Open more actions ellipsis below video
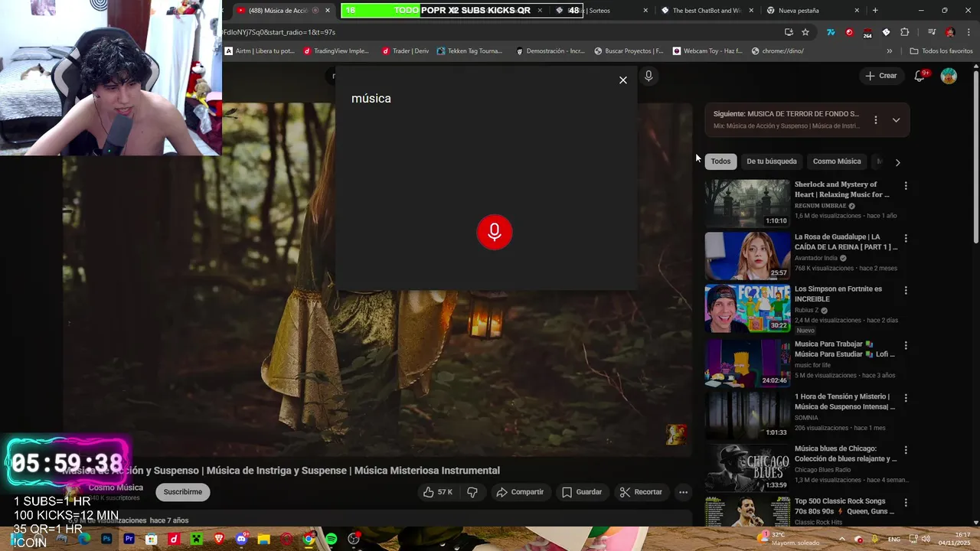This screenshot has width=980, height=551. [683, 492]
